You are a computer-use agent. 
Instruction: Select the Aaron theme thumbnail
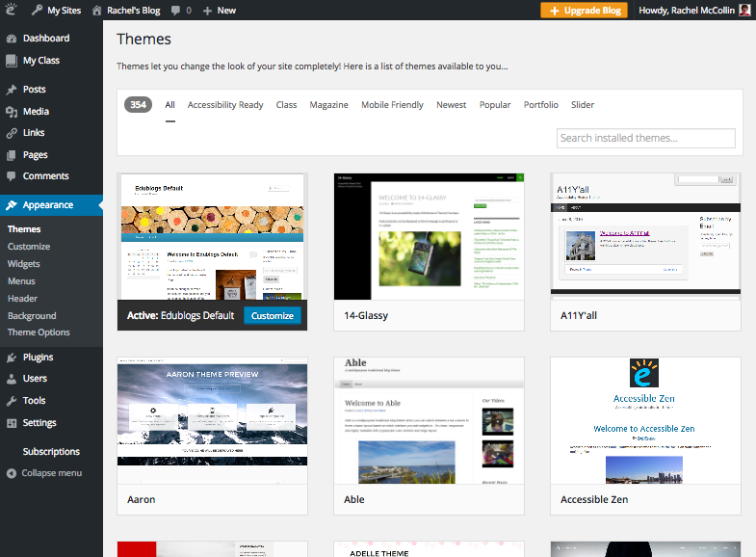pyautogui.click(x=212, y=420)
